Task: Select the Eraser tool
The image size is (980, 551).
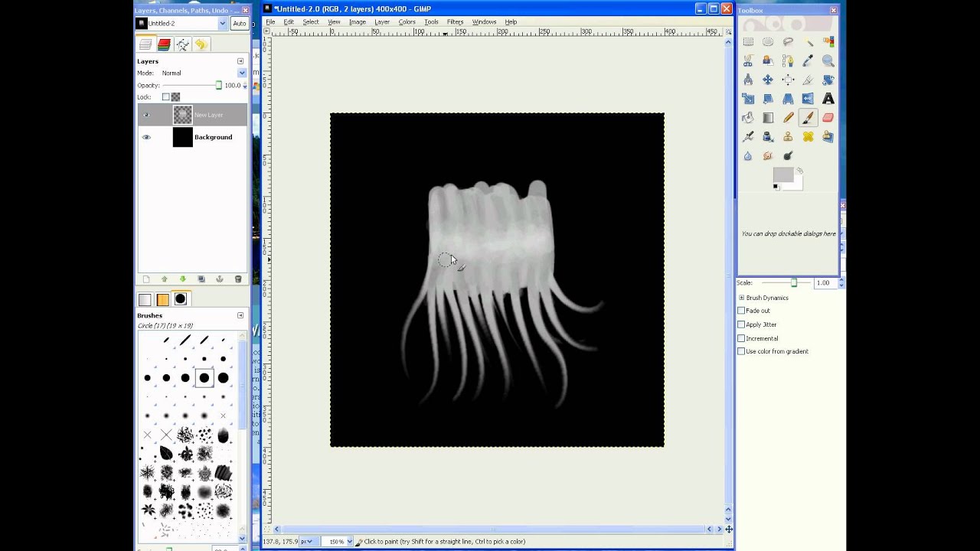Action: click(828, 118)
